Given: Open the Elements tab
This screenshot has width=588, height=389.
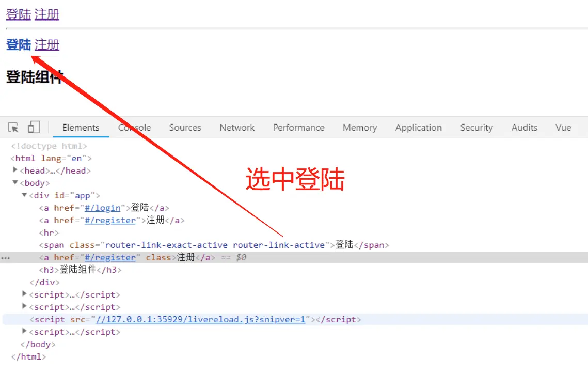Looking at the screenshot, I should pyautogui.click(x=81, y=128).
